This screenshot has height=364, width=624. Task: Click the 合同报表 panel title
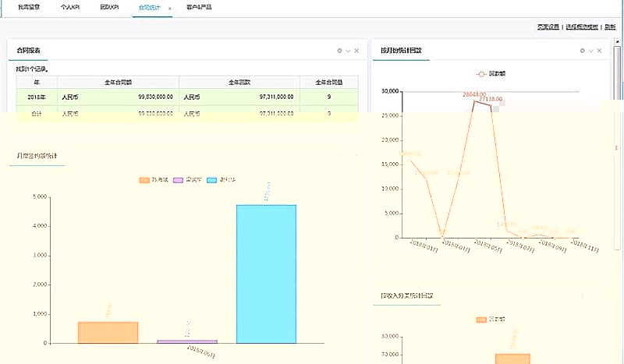pos(28,51)
